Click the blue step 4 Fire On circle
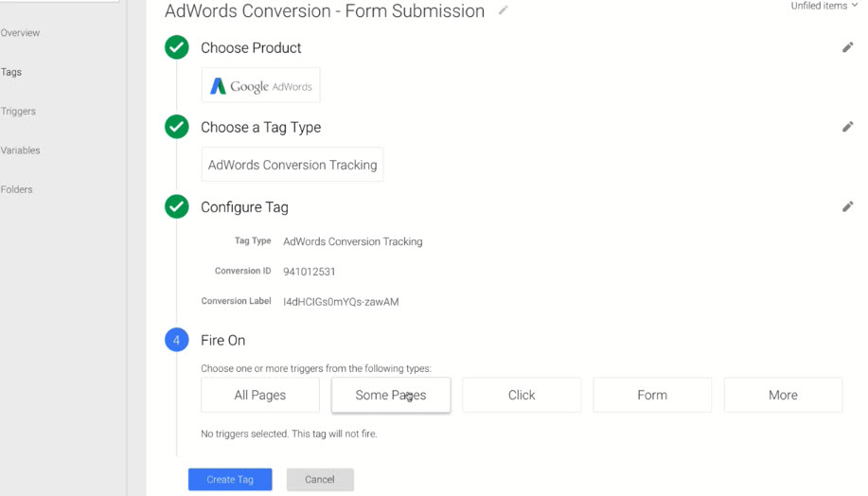868x496 pixels. (177, 340)
